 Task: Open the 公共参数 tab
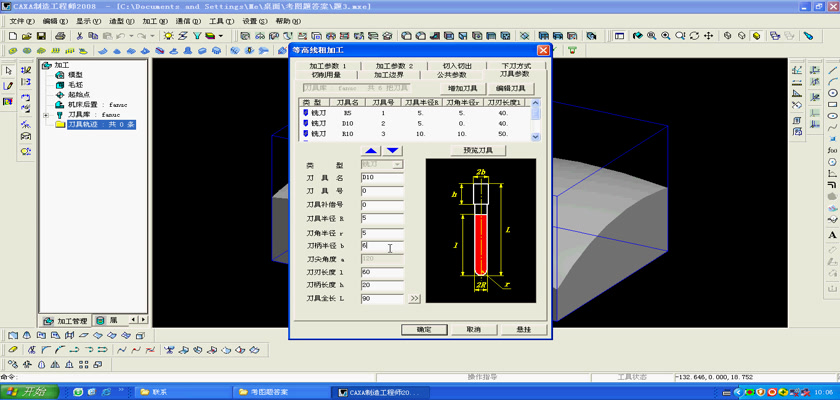(452, 75)
